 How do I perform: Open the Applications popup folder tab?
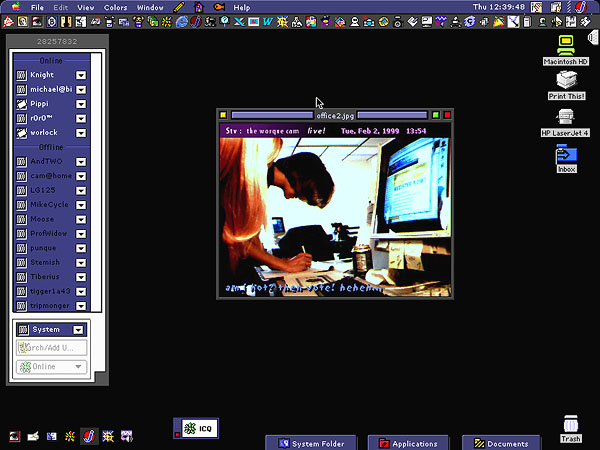[408, 443]
